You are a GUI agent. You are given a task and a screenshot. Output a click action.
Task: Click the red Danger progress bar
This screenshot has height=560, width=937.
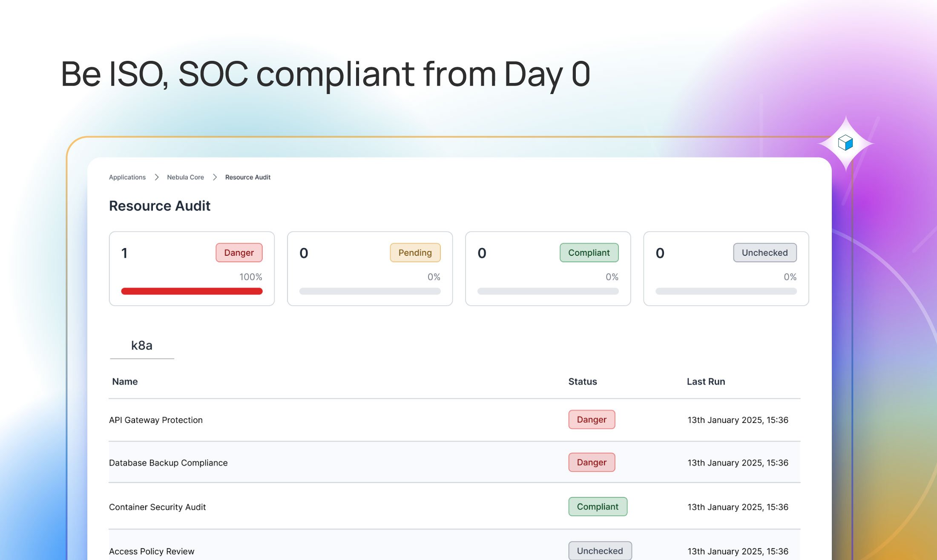(192, 291)
